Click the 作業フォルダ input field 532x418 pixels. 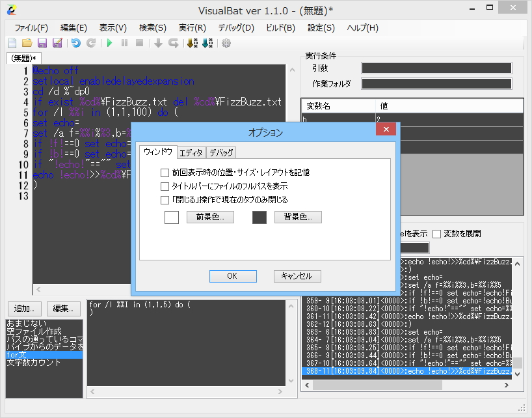[x=436, y=83]
